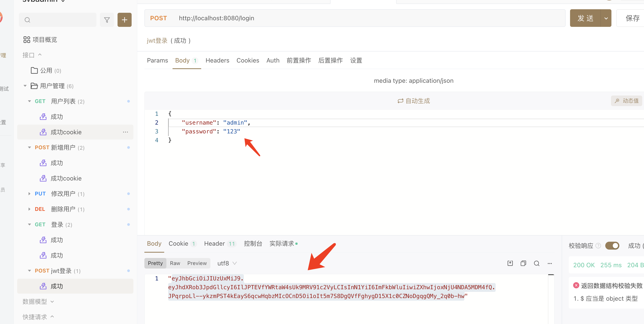Click the 自动生成 button

click(413, 101)
